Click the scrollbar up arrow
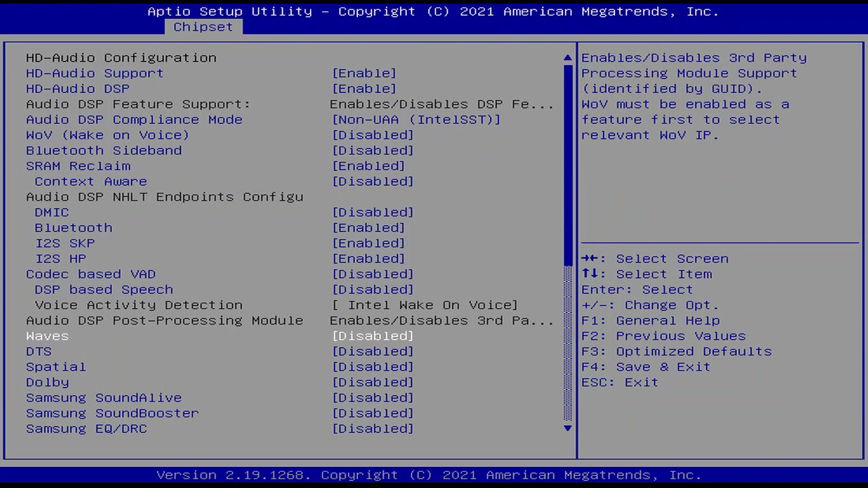 point(568,58)
